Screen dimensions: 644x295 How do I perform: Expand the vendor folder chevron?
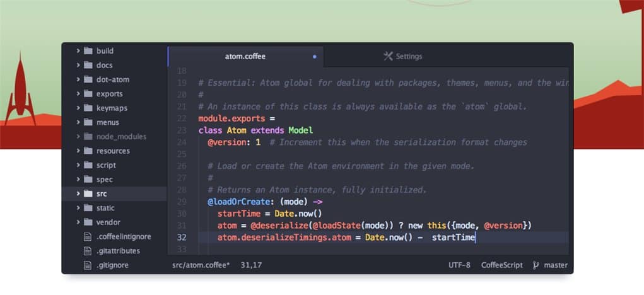[78, 223]
